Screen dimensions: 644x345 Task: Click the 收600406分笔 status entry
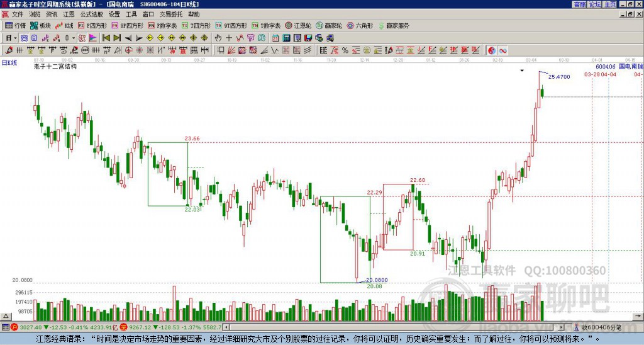point(601,327)
